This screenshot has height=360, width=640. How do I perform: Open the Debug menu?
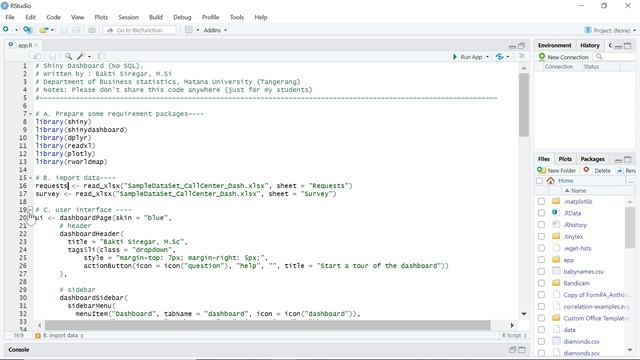click(x=182, y=17)
